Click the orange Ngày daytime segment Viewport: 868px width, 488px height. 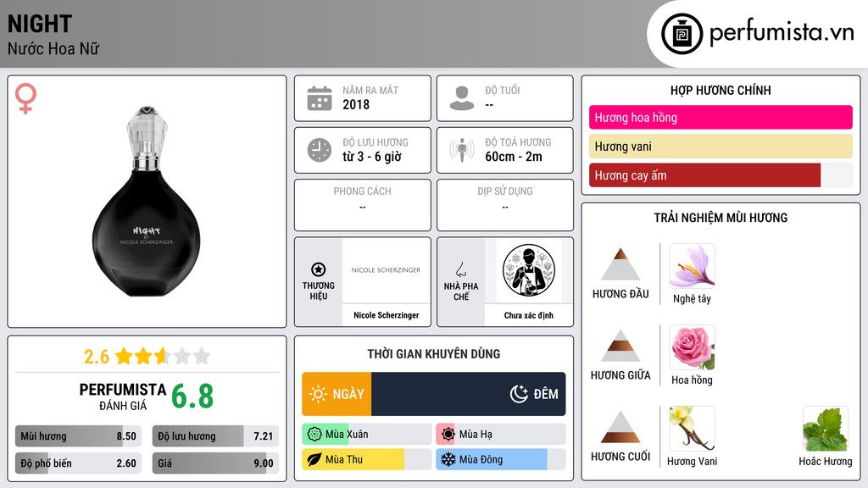coord(337,394)
